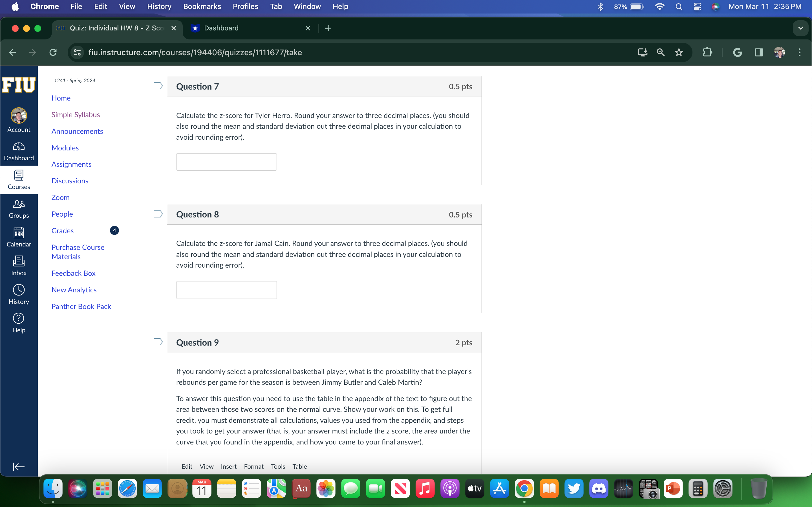
Task: Flag Question 7 for review
Action: [x=158, y=86]
